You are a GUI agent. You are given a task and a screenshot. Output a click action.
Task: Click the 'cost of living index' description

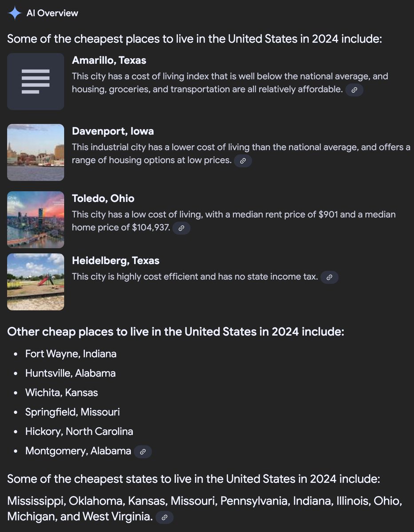(230, 83)
